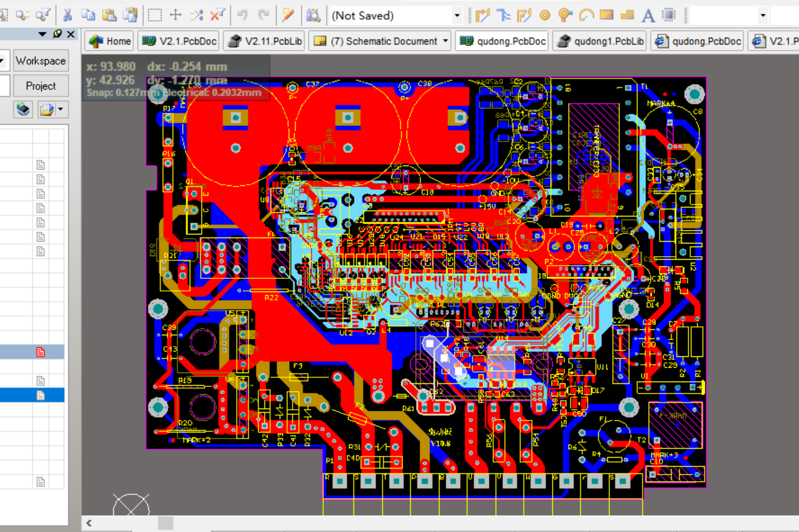The width and height of the screenshot is (799, 532).
Task: Click the Place String text tool
Action: [x=648, y=15]
